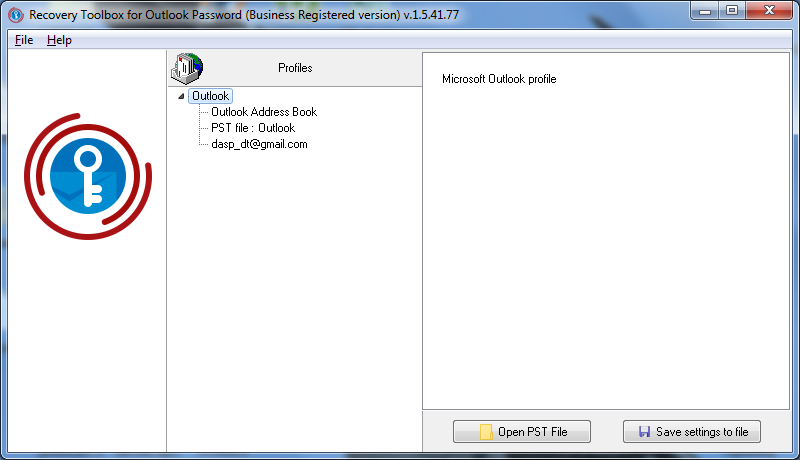Viewport: 800px width, 460px height.
Task: Click the Microsoft Outlook profile text
Action: pos(499,79)
